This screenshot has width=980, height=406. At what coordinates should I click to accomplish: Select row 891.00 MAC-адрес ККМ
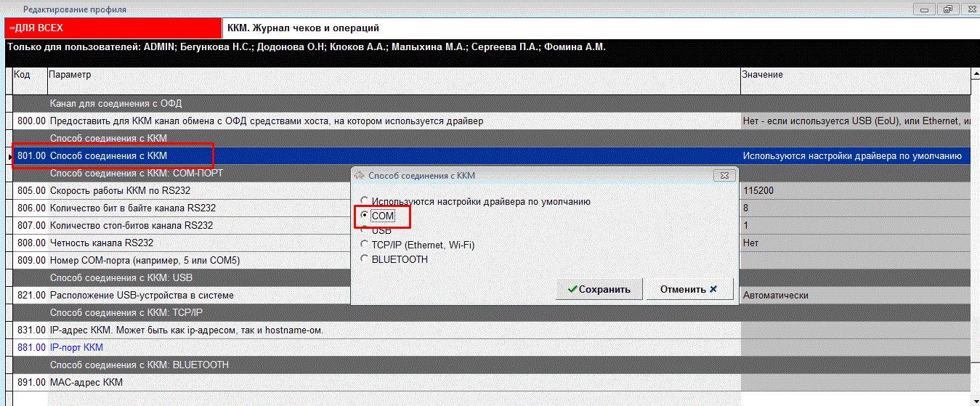pos(491,383)
